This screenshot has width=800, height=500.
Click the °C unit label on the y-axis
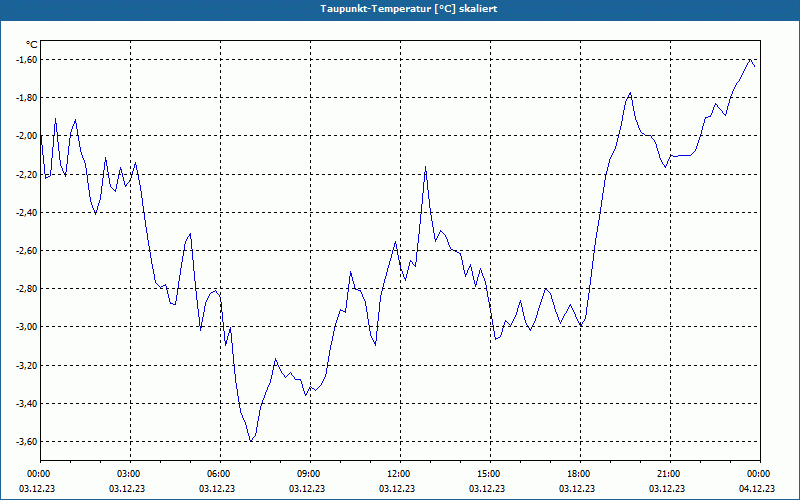coord(31,45)
